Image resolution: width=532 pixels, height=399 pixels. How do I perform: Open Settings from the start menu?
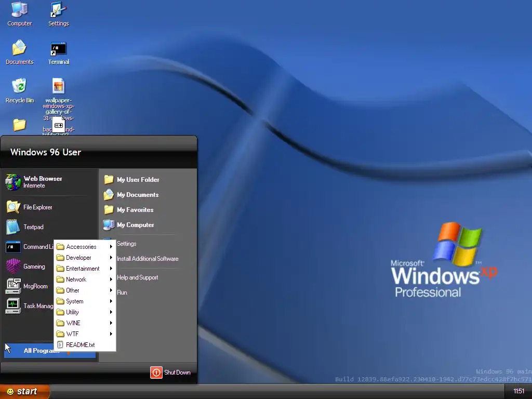tap(127, 243)
